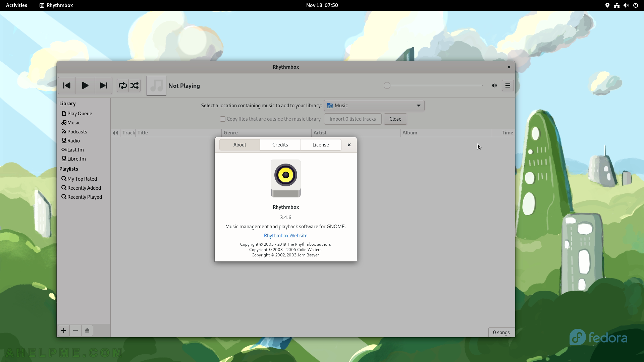This screenshot has height=362, width=644.
Task: Click the add playlist plus button
Action: 64,330
